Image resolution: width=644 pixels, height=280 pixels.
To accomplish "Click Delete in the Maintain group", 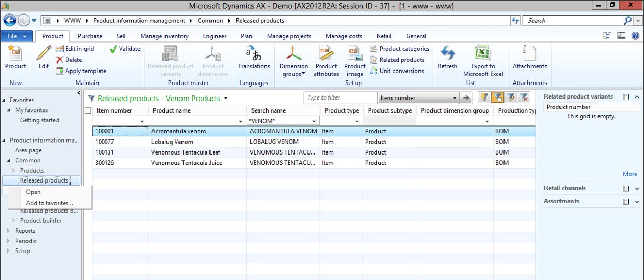I will (x=69, y=60).
